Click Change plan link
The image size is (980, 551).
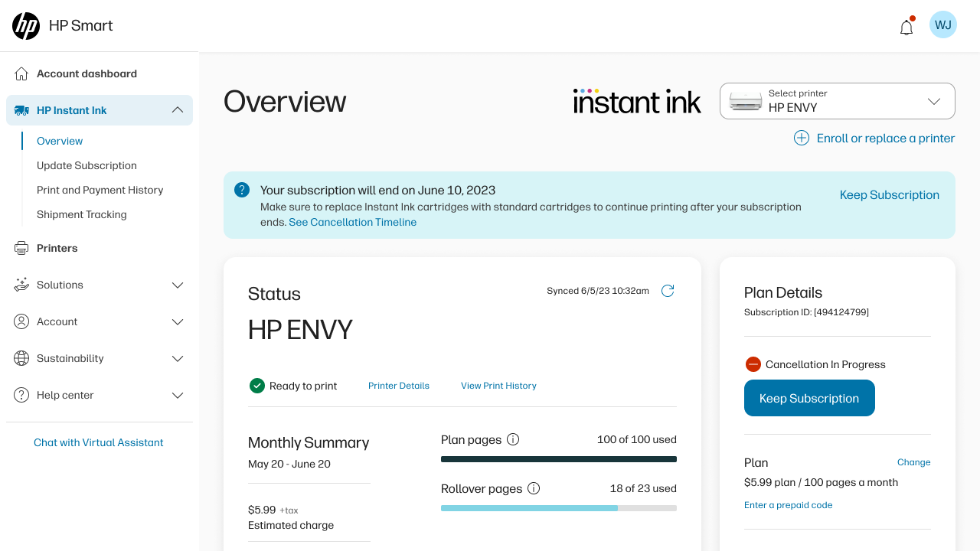point(914,462)
